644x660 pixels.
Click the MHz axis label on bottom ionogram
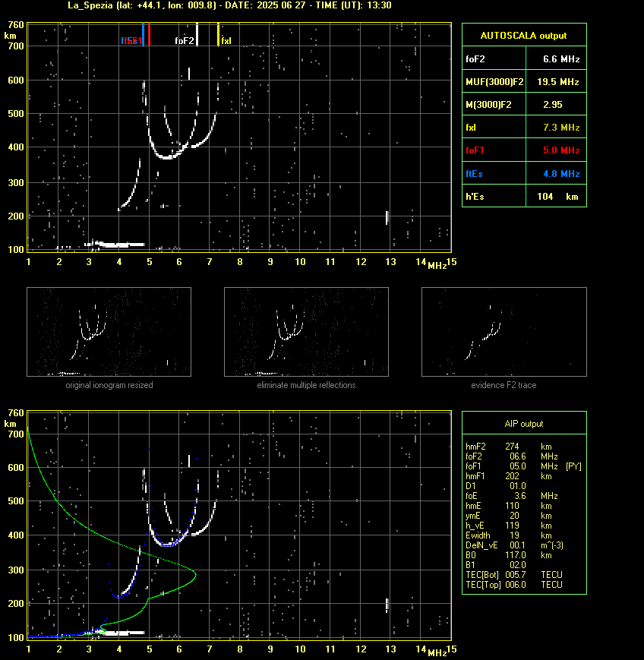(437, 653)
